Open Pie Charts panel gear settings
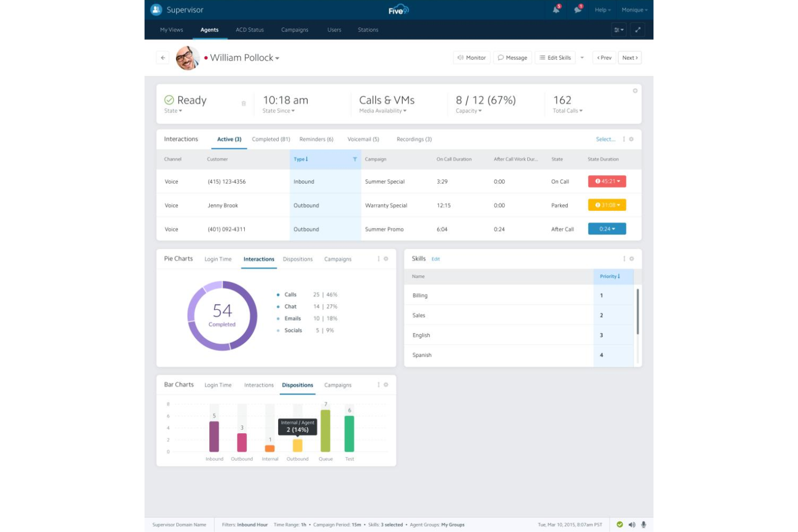 click(x=386, y=259)
